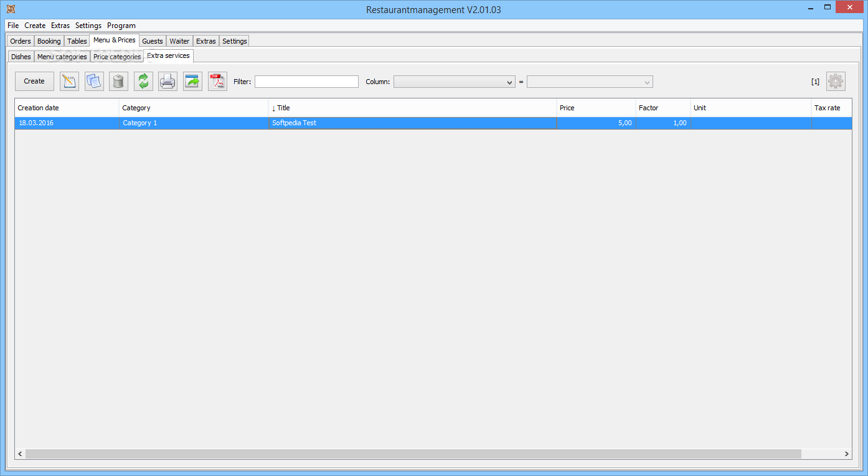Switch to the Waiter tab
Screen dimensions: 868x476
(179, 41)
